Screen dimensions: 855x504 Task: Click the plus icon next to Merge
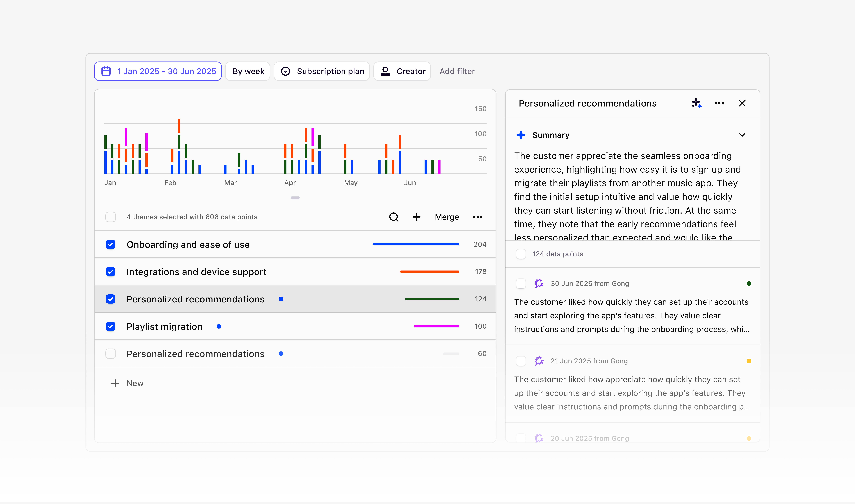pos(417,217)
